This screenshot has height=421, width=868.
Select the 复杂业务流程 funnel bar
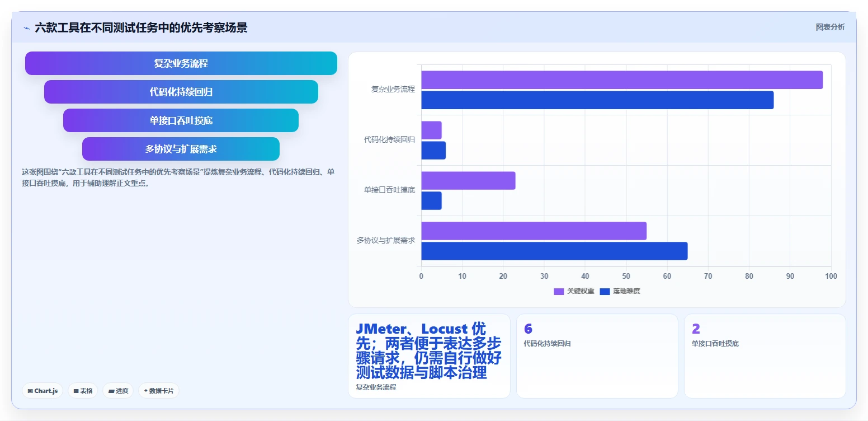tap(181, 63)
